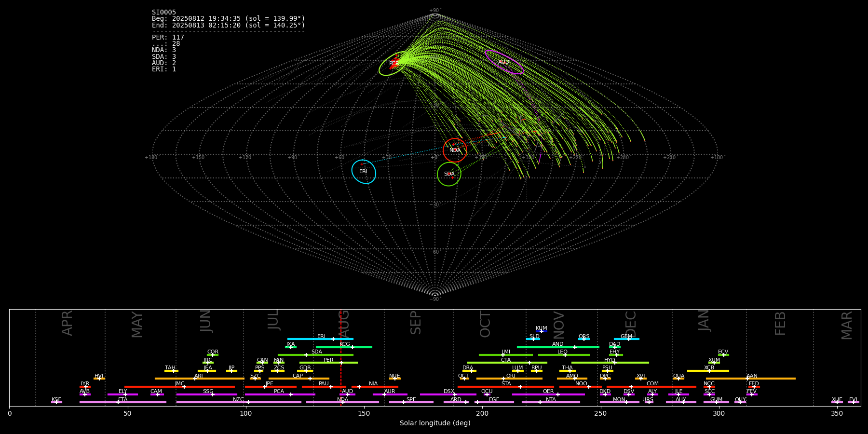Click the 'NDA: 3' count entry

click(x=164, y=50)
